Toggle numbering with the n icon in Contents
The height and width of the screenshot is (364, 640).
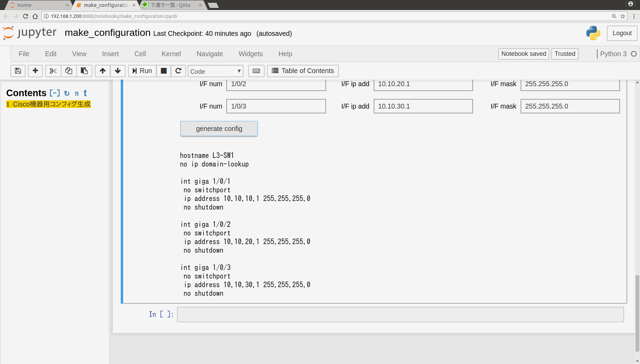click(77, 93)
